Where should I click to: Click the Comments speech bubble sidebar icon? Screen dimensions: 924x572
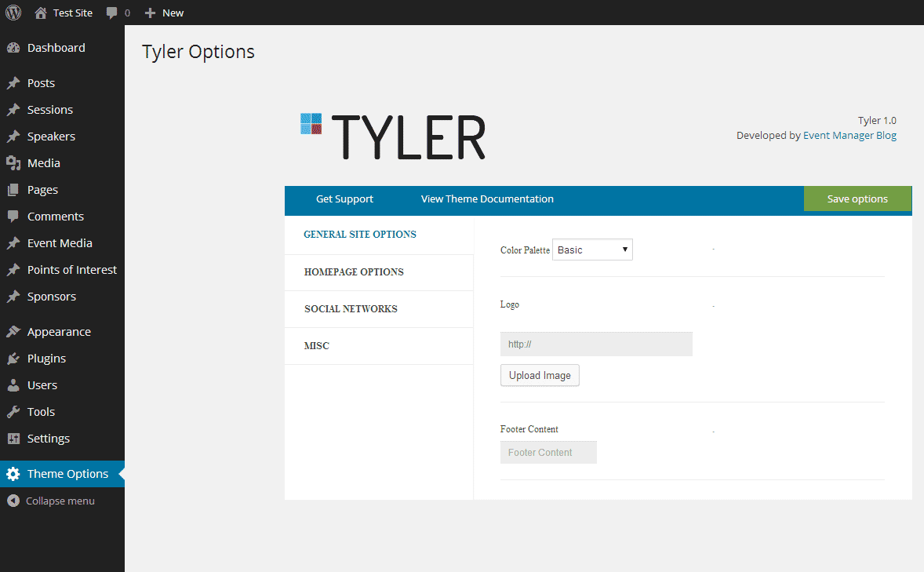click(x=13, y=217)
